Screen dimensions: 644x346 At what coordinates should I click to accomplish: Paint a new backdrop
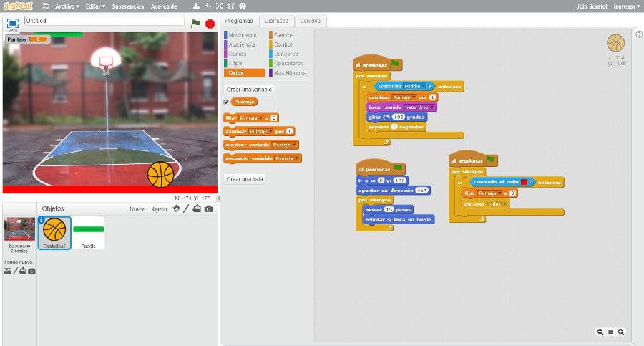(x=16, y=271)
